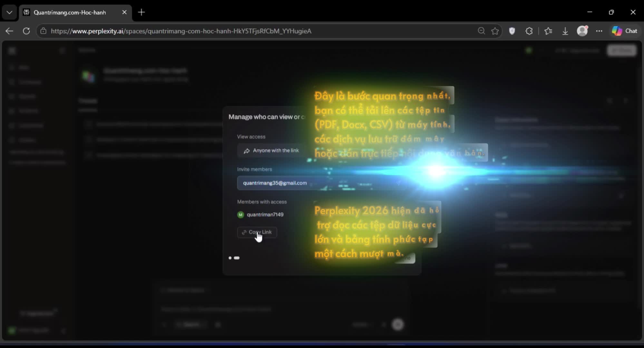The image size is (644, 348).
Task: Open the downloads panel
Action: [565, 31]
